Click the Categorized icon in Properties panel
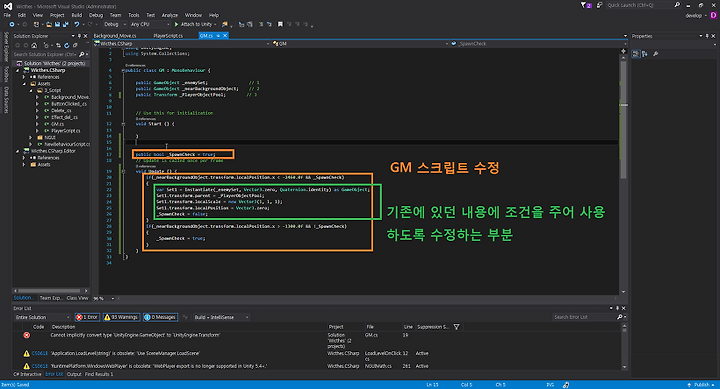The width and height of the screenshot is (720, 389). [636, 54]
